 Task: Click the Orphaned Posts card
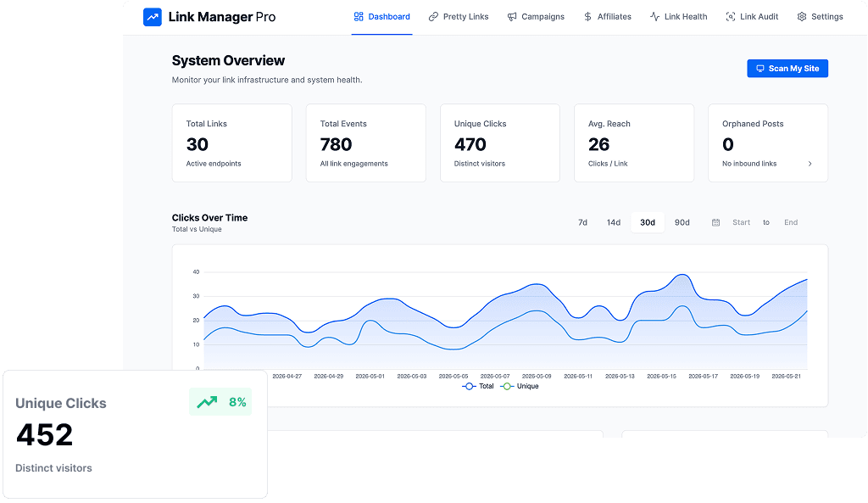coord(768,143)
